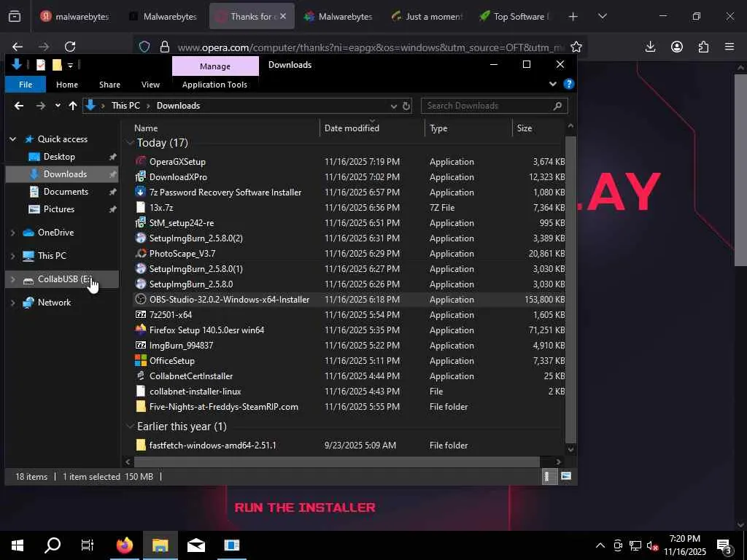Open the File menu in Explorer
The width and height of the screenshot is (747, 560).
pos(26,85)
